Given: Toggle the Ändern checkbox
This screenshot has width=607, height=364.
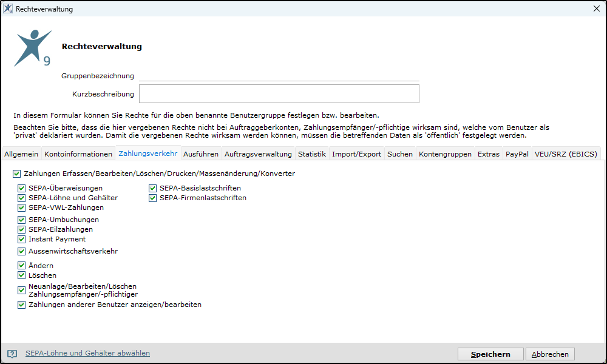Looking at the screenshot, I should 22,266.
